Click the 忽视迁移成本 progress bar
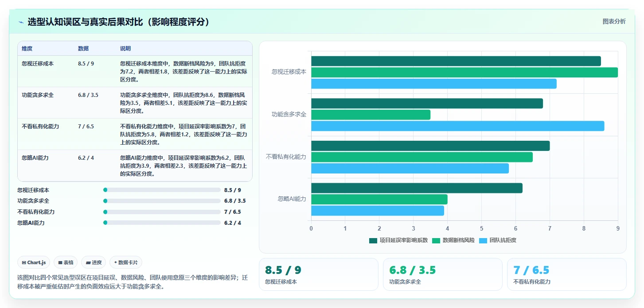This screenshot has height=308, width=644. (x=162, y=190)
